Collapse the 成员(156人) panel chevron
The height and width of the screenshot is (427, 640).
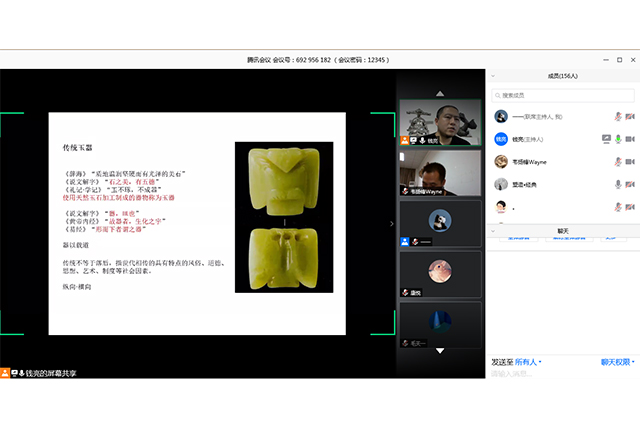click(495, 77)
